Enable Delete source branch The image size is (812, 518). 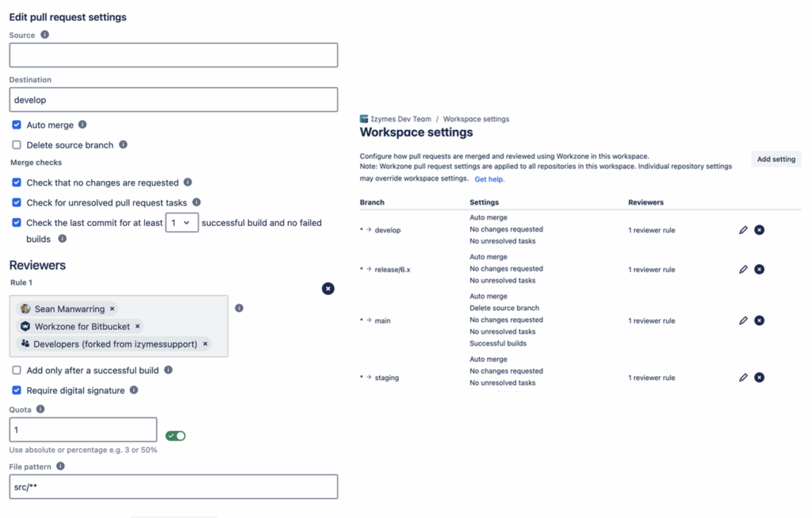pos(17,145)
